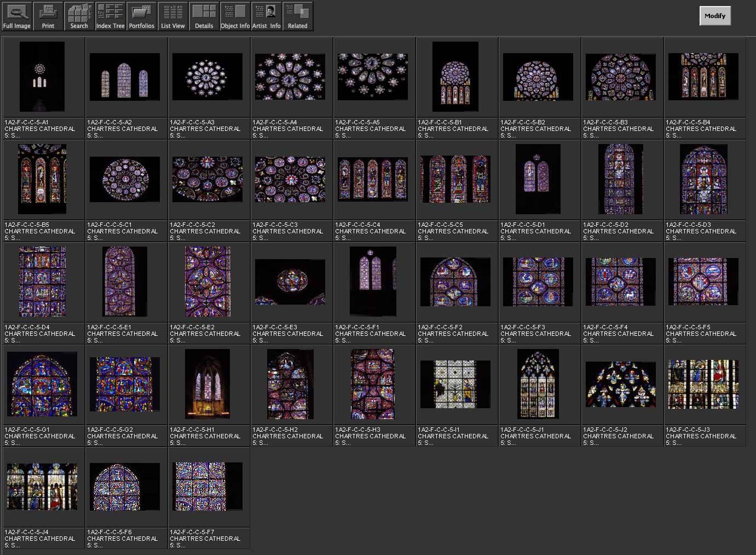
Task: Click the caption text 1A2-F-C-C-5-J2
Action: (606, 430)
